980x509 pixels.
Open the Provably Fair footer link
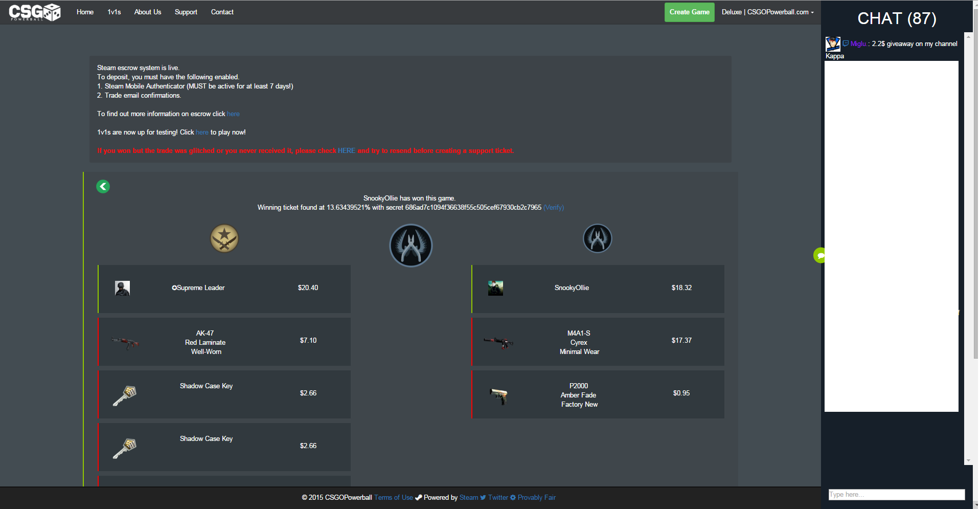tap(536, 498)
